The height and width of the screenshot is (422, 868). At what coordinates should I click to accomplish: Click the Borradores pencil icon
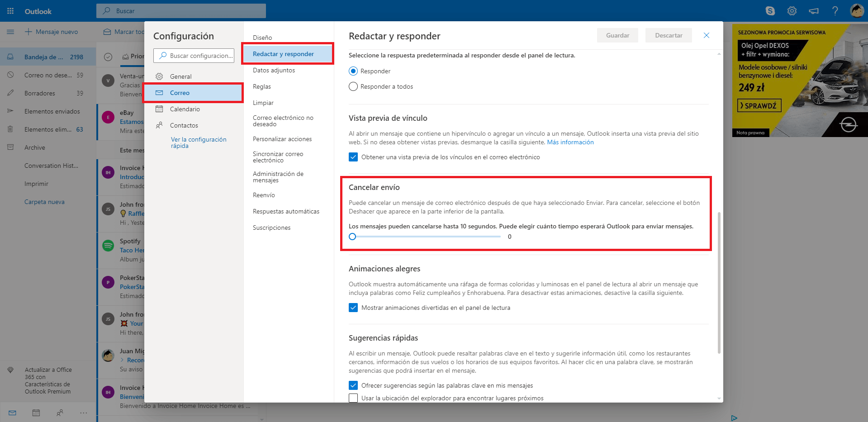[10, 93]
